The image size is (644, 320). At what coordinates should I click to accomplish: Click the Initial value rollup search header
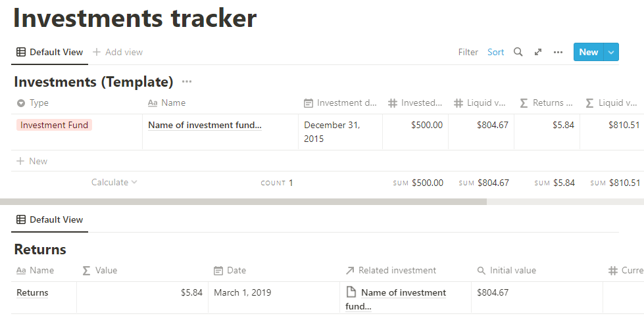(506, 270)
